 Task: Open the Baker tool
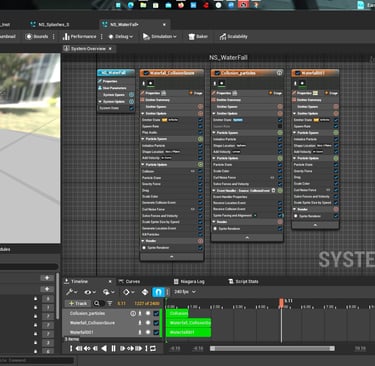(x=198, y=37)
